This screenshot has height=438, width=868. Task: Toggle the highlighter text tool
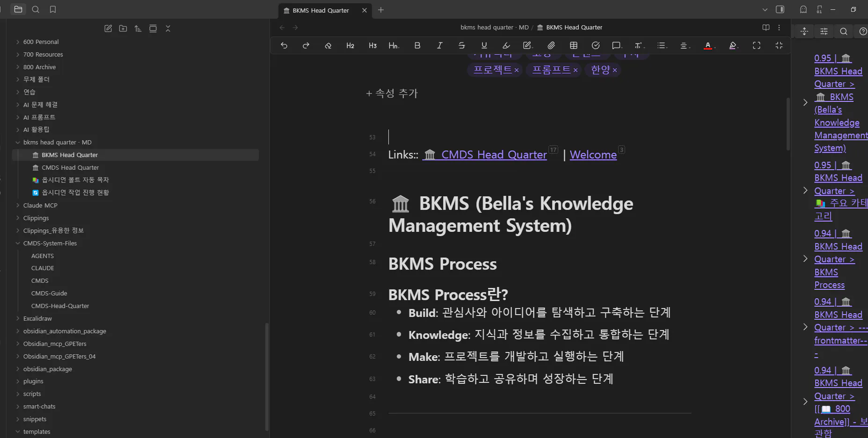[506, 45]
